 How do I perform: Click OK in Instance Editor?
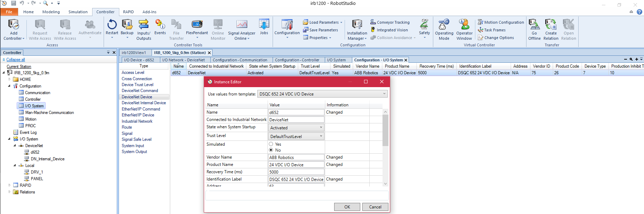coord(347,207)
